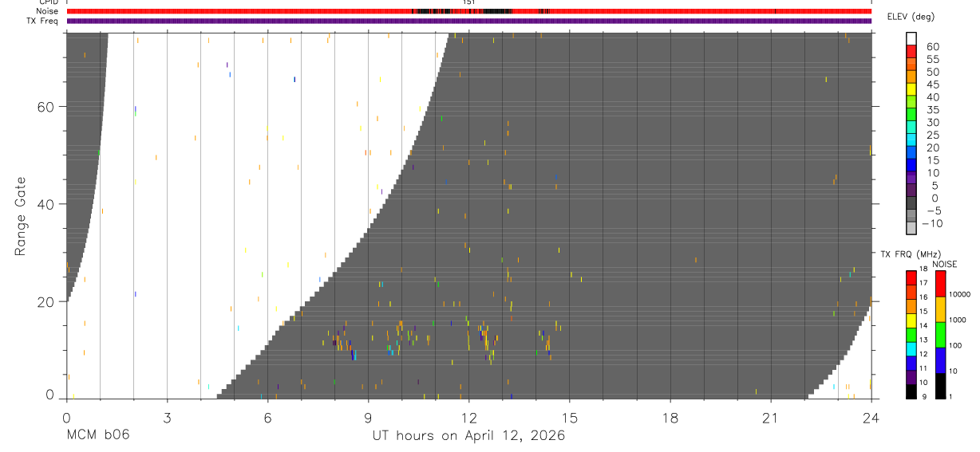
Task: Click the yellow swatch in the ELEV colorbar
Action: tap(911, 88)
